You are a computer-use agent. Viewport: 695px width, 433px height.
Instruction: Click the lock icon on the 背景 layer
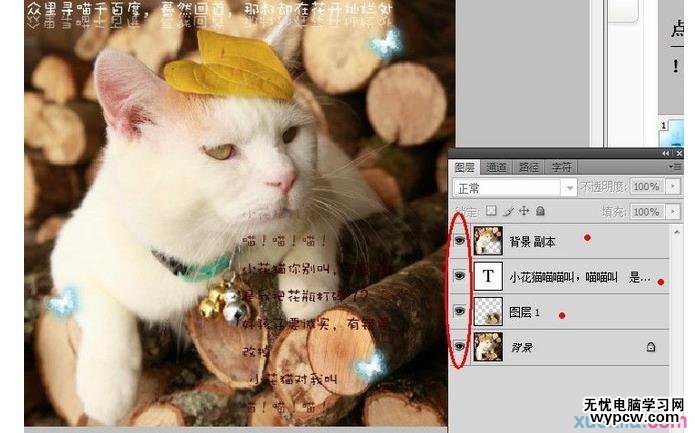click(x=651, y=346)
